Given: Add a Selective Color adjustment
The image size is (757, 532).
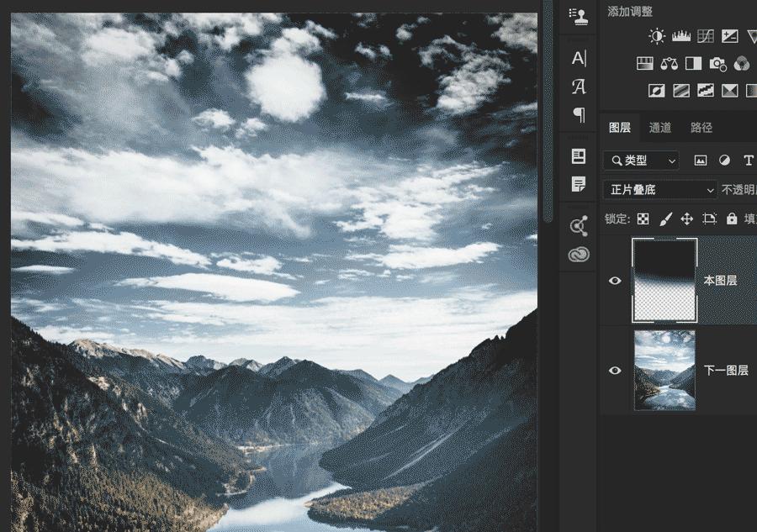Looking at the screenshot, I should coord(729,91).
